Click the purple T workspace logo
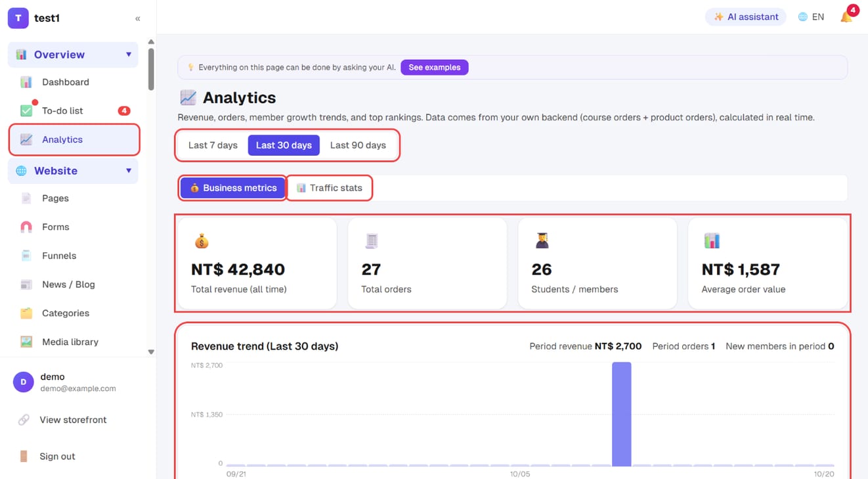This screenshot has height=479, width=868. 18,18
